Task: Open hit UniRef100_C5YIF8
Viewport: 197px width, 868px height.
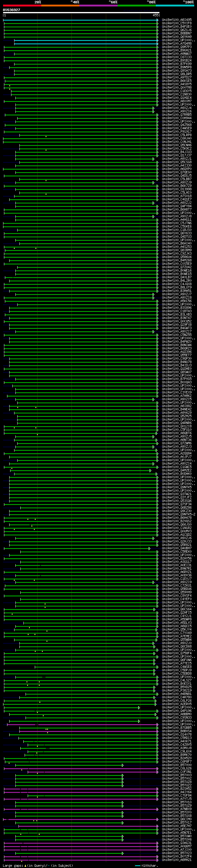Action: pos(177,23)
